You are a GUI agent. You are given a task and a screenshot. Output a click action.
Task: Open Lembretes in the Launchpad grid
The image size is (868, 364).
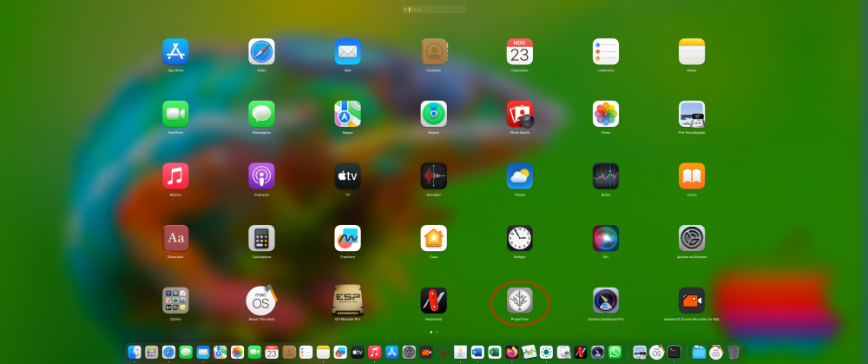pos(606,51)
